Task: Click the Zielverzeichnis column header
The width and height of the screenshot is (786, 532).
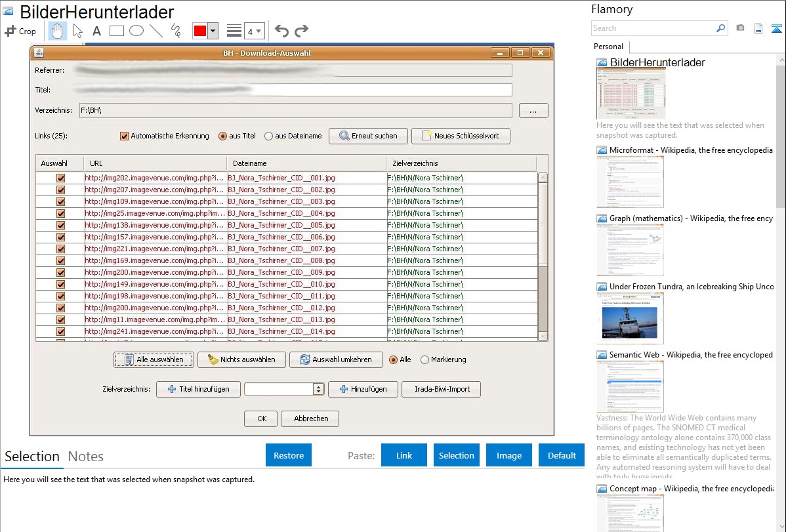Action: click(461, 163)
